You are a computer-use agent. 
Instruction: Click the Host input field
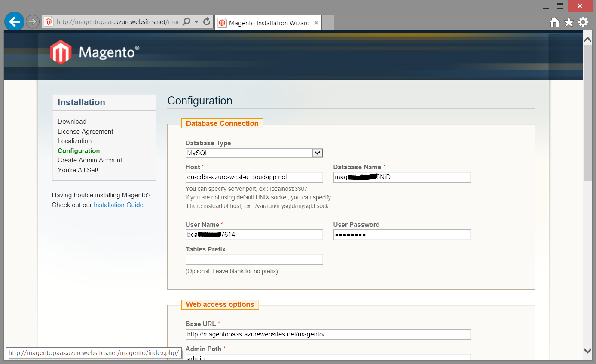[254, 177]
